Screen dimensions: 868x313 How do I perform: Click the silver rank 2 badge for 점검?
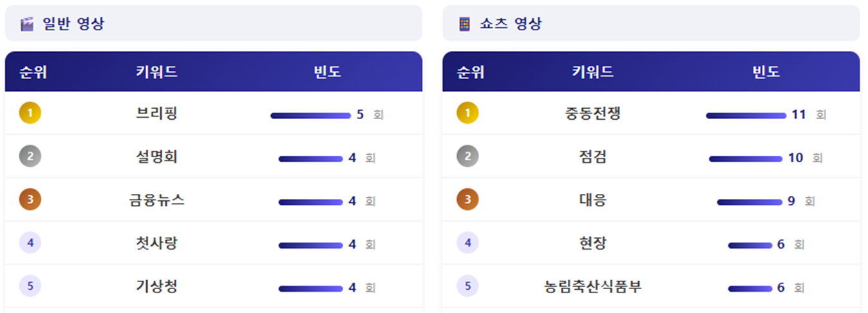click(467, 156)
